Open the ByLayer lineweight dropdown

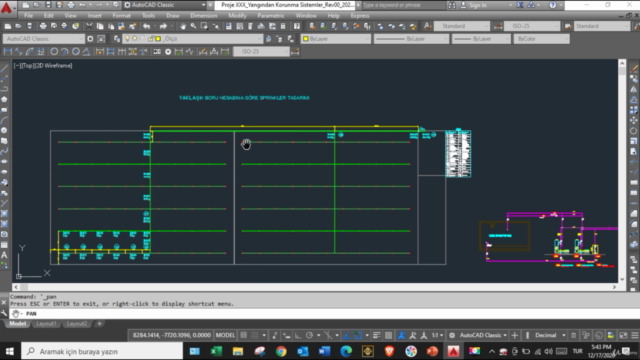point(507,39)
